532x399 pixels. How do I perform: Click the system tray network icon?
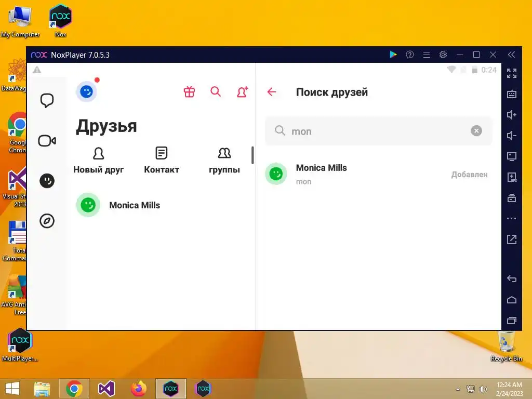point(471,389)
